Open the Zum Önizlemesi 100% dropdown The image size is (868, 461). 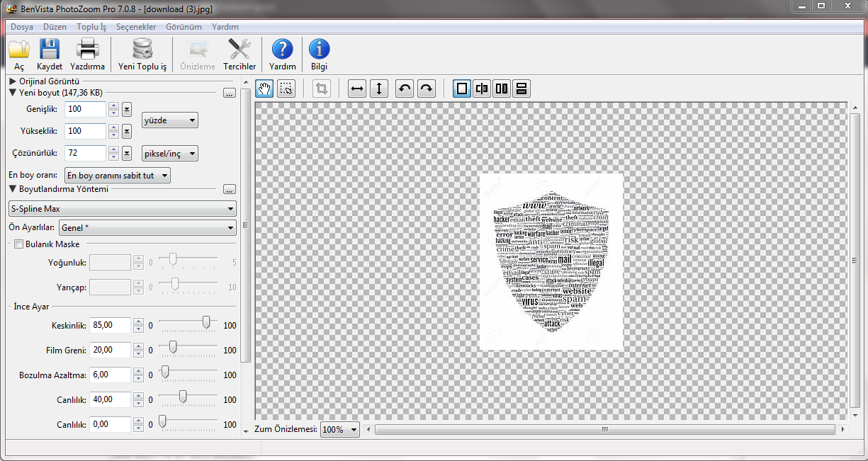[340, 429]
